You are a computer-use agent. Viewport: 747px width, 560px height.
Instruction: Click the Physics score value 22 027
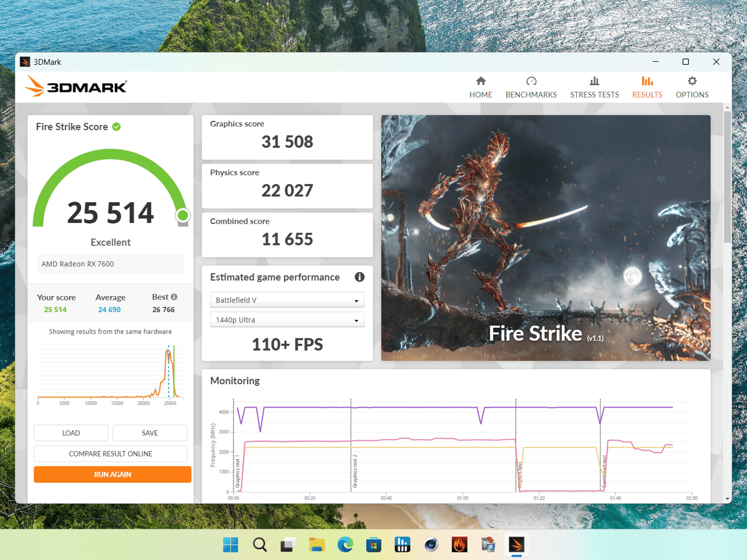point(287,191)
